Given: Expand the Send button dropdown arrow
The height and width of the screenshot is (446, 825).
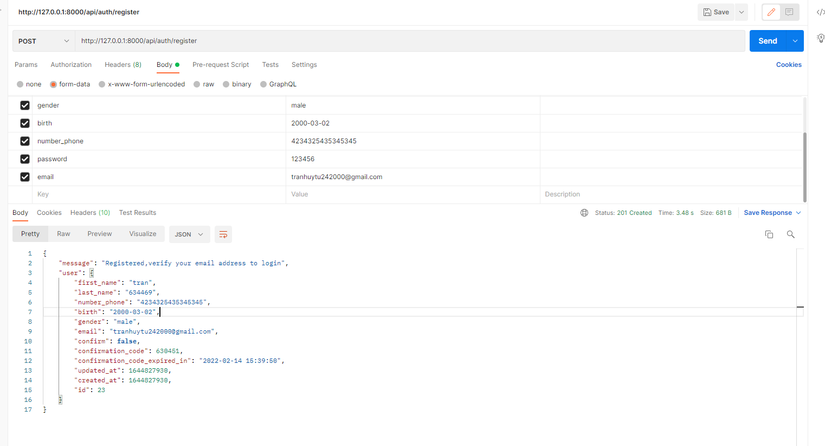Looking at the screenshot, I should (795, 41).
